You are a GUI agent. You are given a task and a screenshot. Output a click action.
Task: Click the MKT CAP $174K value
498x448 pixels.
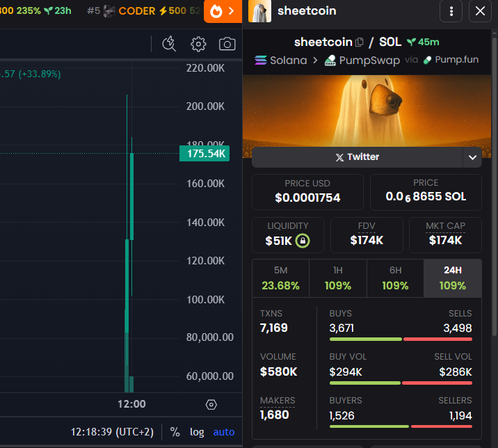[445, 240]
